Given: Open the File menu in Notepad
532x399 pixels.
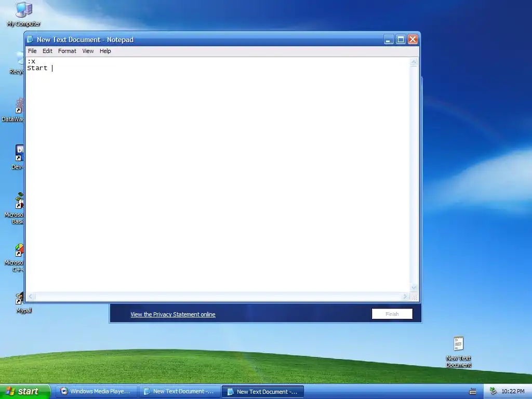Looking at the screenshot, I should [32, 51].
